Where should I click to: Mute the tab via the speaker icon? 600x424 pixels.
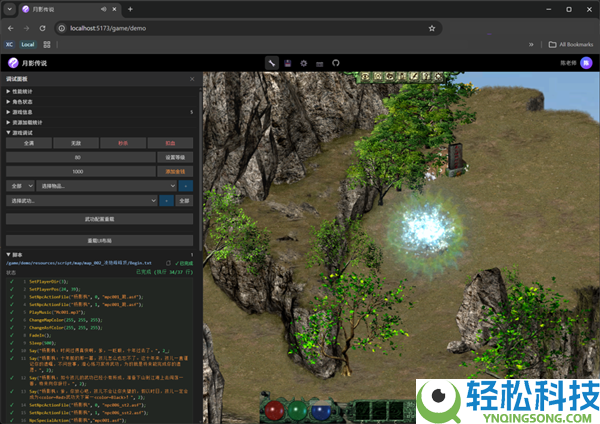[x=103, y=9]
